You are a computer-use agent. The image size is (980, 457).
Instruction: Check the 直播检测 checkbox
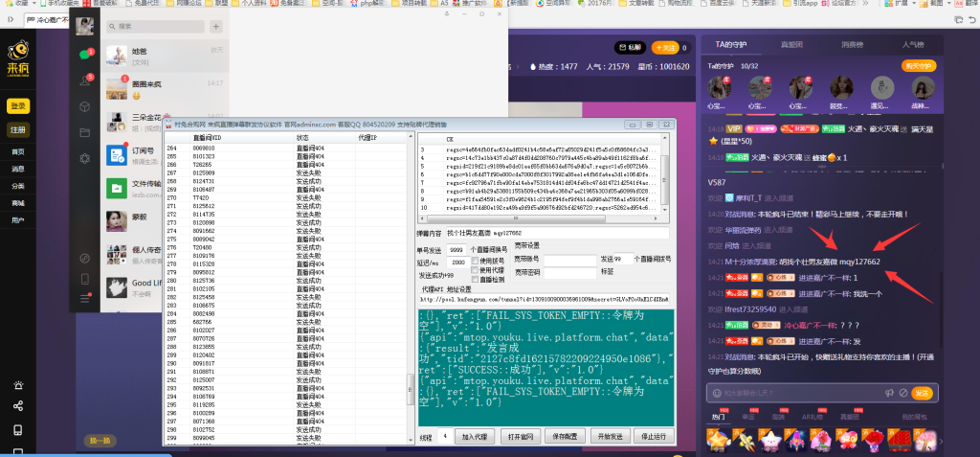(x=474, y=281)
